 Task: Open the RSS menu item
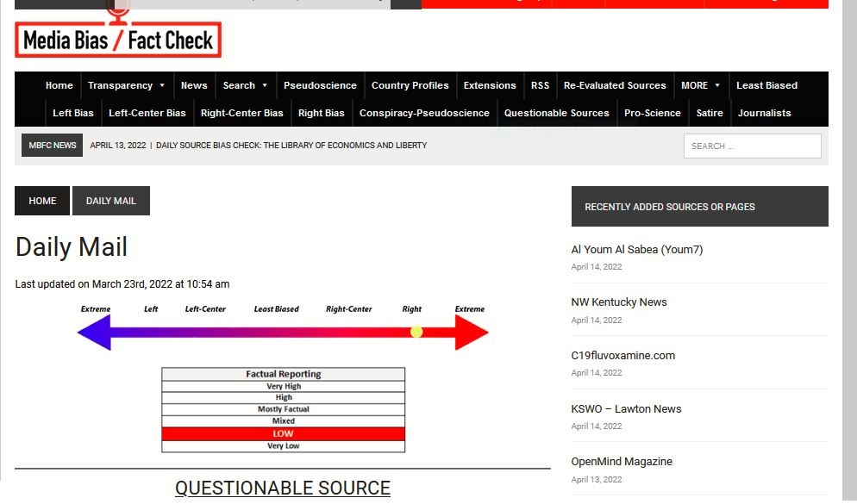point(540,86)
